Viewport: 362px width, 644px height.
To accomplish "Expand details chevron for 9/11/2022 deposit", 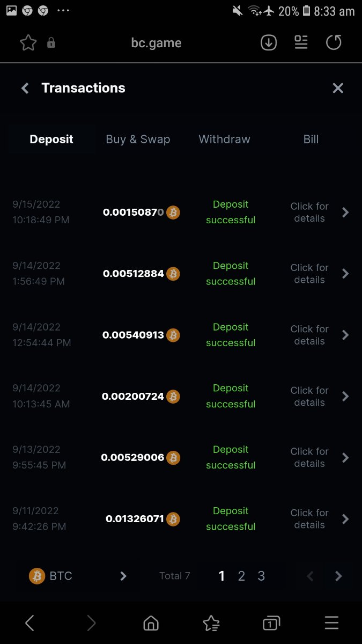I will pos(345,519).
